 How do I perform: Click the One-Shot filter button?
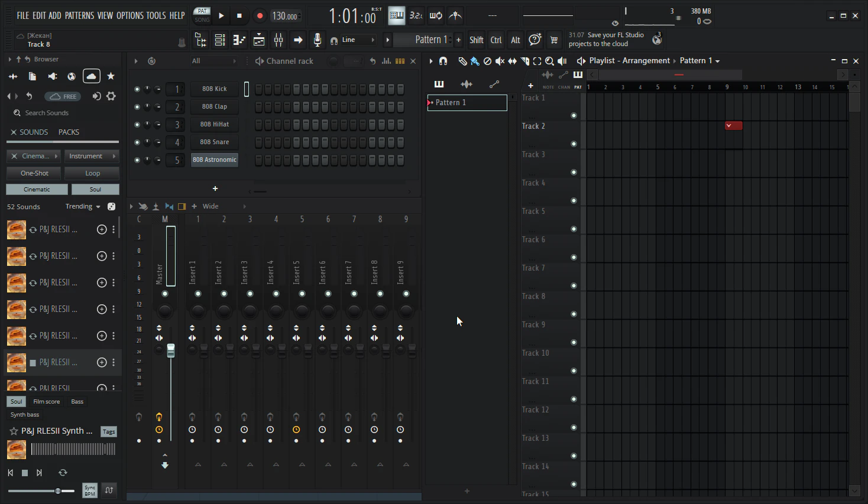point(35,173)
